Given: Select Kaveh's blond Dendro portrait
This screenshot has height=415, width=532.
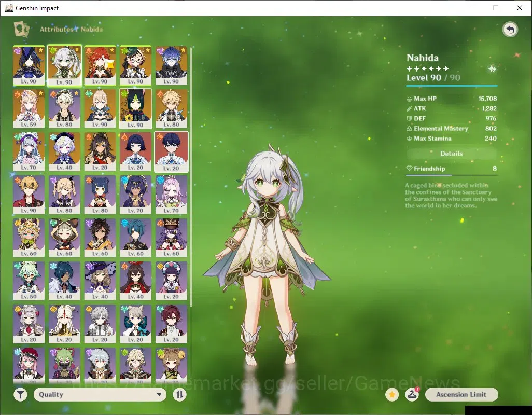Looking at the screenshot, I should [136, 365].
